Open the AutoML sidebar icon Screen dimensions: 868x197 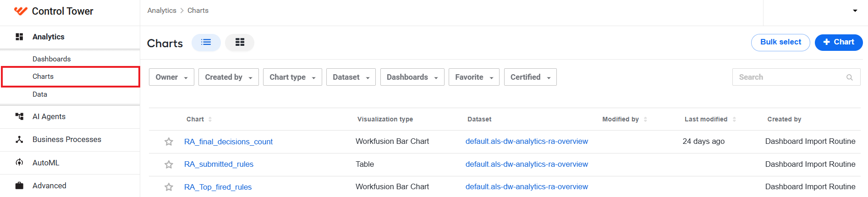click(x=19, y=163)
